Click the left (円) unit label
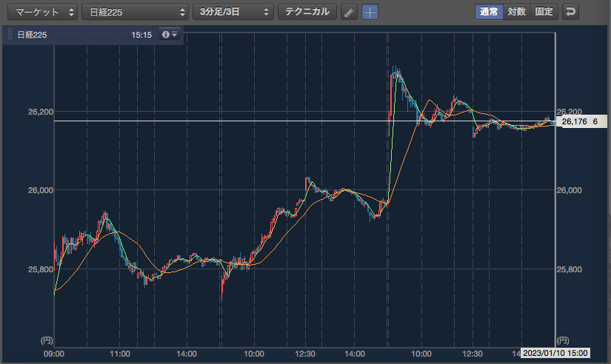Image resolution: width=611 pixels, height=364 pixels. (x=47, y=340)
